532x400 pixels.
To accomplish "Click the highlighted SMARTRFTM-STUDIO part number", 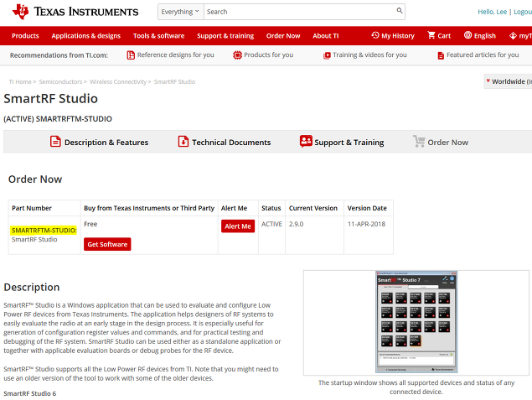I will pyautogui.click(x=44, y=231).
